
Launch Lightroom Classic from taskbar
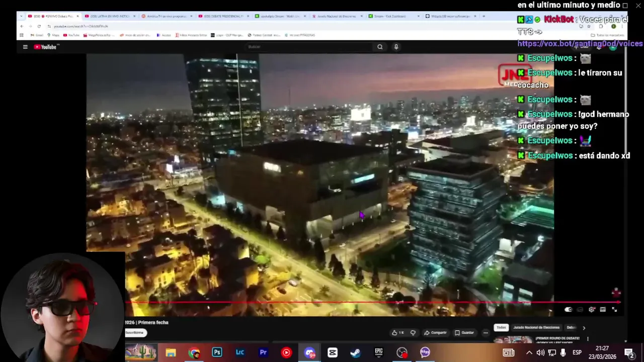240,352
